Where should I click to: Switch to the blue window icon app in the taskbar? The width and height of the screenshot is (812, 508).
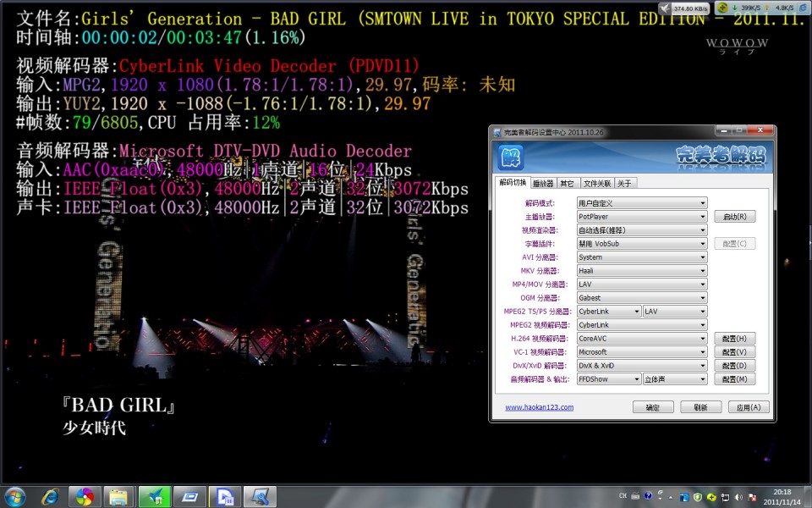189,497
